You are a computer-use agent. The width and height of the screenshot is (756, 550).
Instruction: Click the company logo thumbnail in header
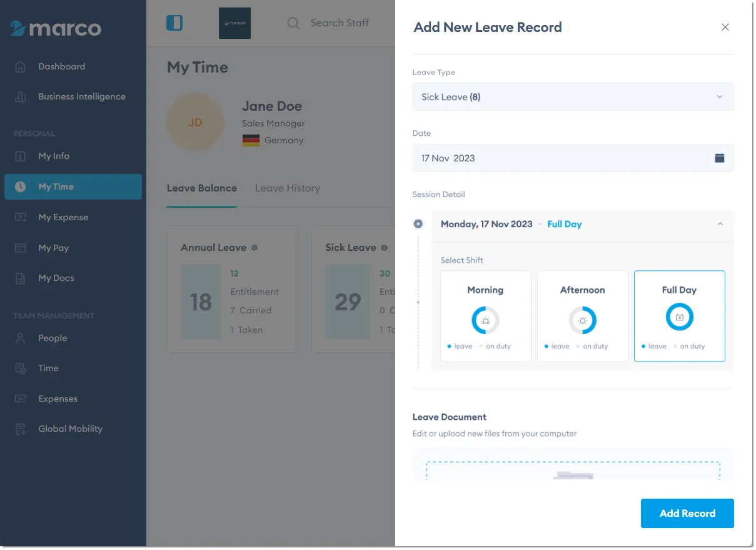[234, 23]
